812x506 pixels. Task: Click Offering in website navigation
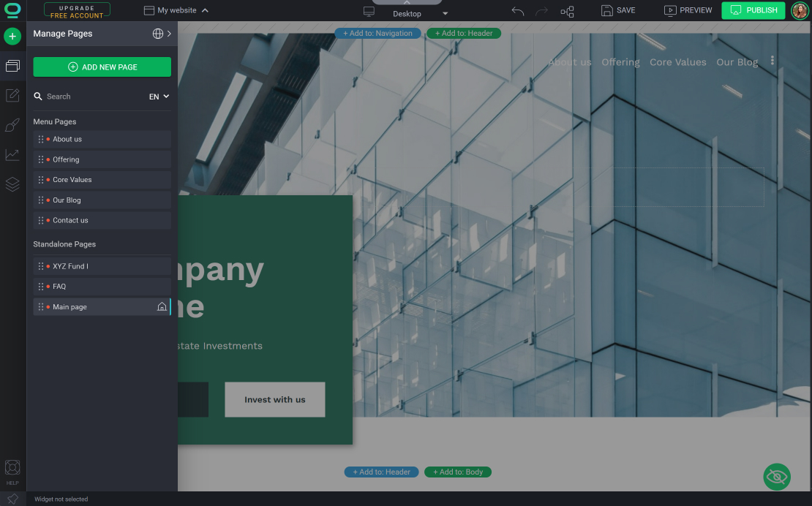pos(620,62)
